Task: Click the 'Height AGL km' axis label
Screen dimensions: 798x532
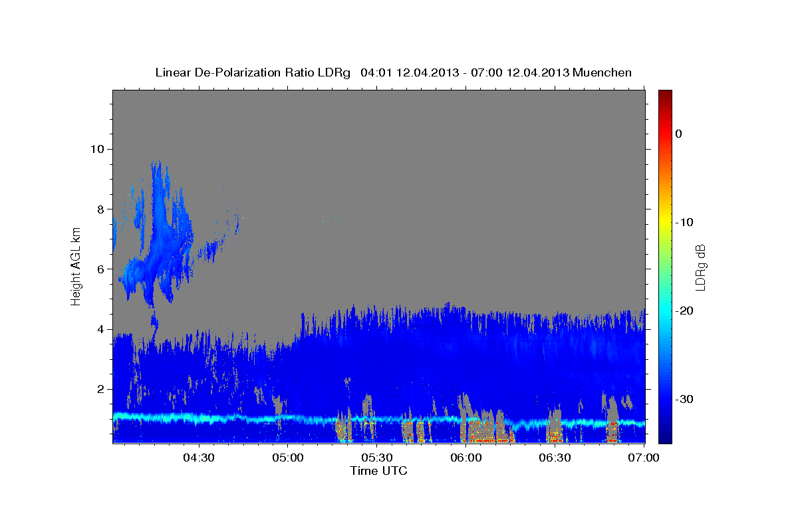Action: pos(76,266)
